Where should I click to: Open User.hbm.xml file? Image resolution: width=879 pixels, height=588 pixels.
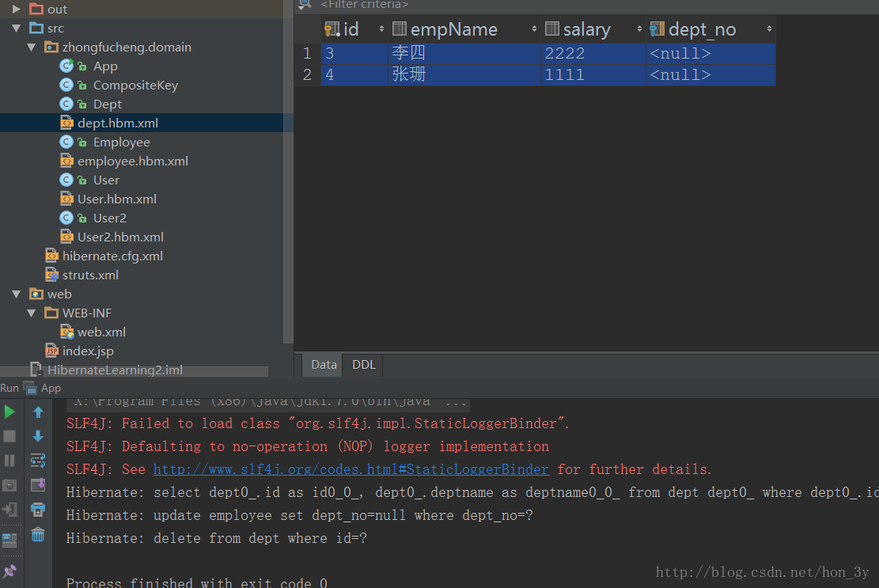point(116,199)
